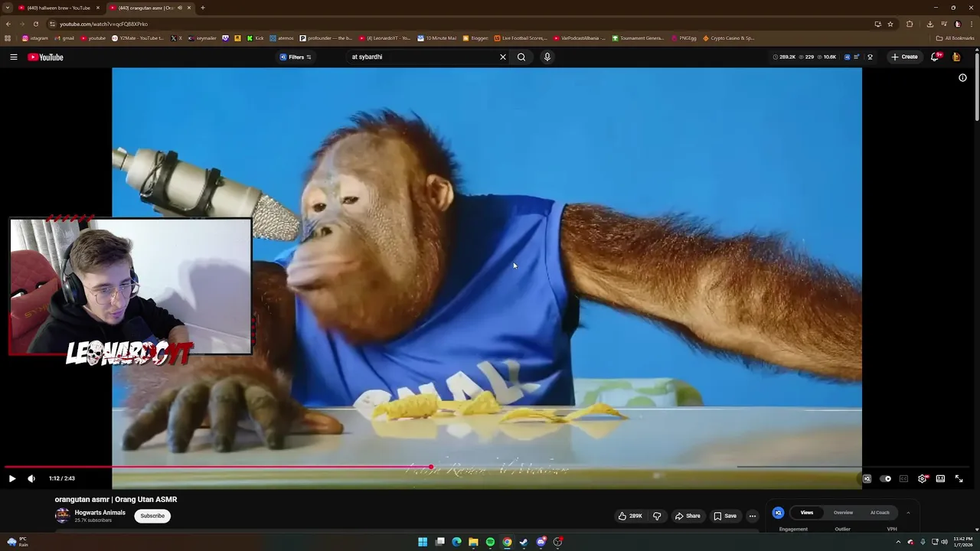The width and height of the screenshot is (980, 551).
Task: Open Steam from the taskbar
Action: coord(524,542)
